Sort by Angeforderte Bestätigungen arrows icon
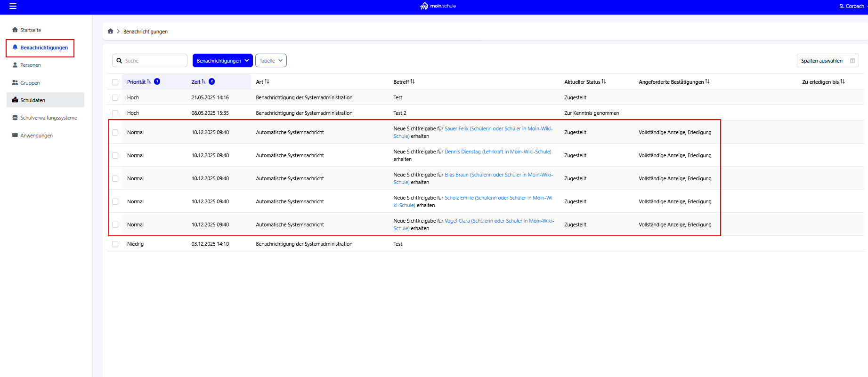This screenshot has width=868, height=377. coord(707,82)
